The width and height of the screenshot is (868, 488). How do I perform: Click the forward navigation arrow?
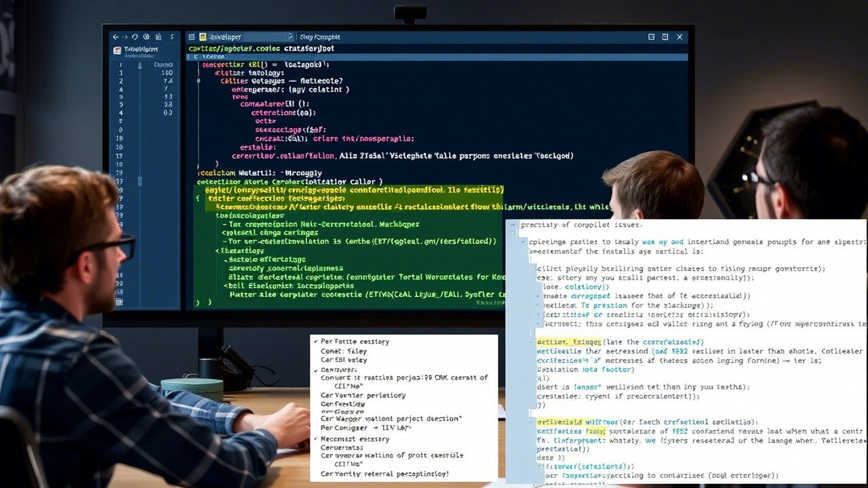(125, 37)
